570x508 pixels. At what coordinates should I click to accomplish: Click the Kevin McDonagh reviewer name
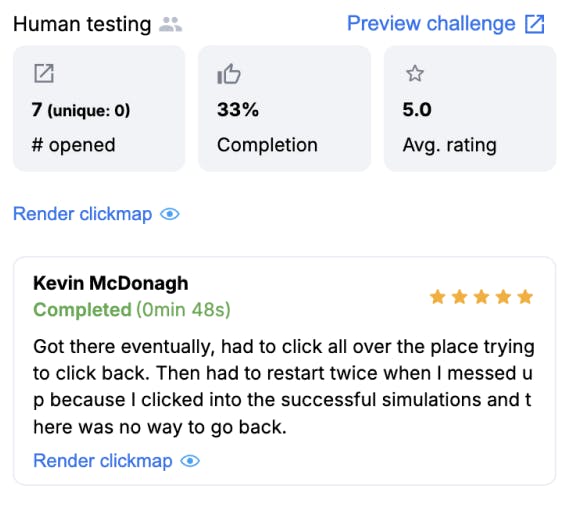(111, 283)
